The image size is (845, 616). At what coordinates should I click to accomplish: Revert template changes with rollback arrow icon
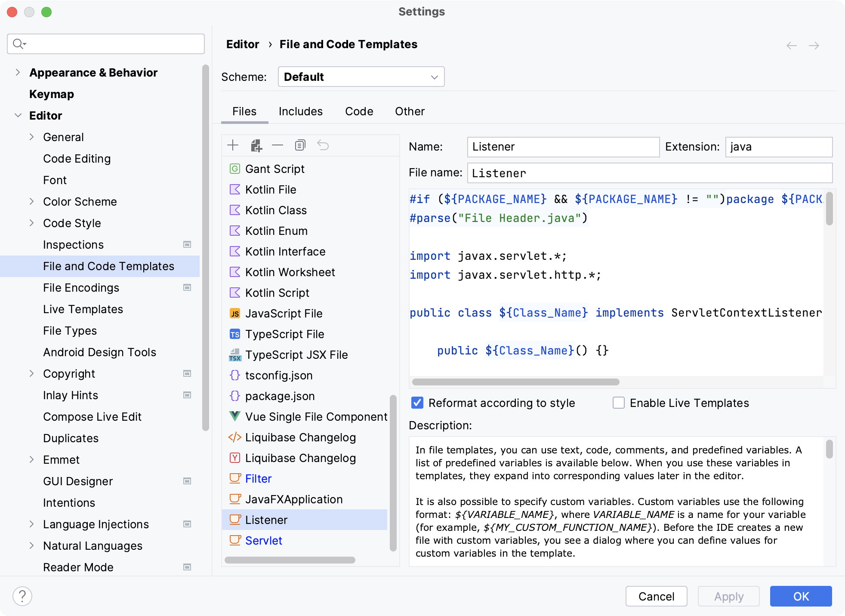click(x=323, y=145)
